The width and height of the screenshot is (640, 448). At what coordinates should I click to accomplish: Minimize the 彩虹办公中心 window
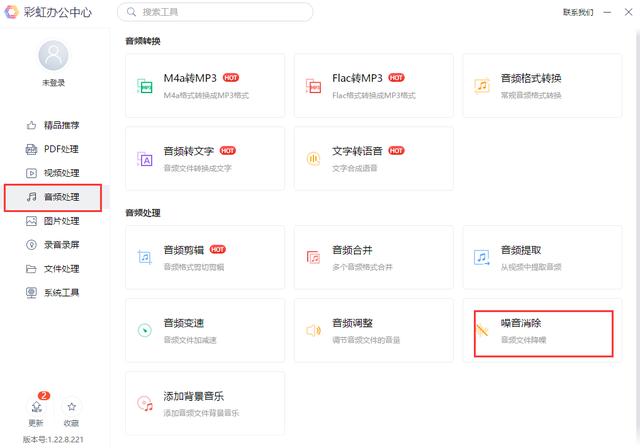pos(607,12)
